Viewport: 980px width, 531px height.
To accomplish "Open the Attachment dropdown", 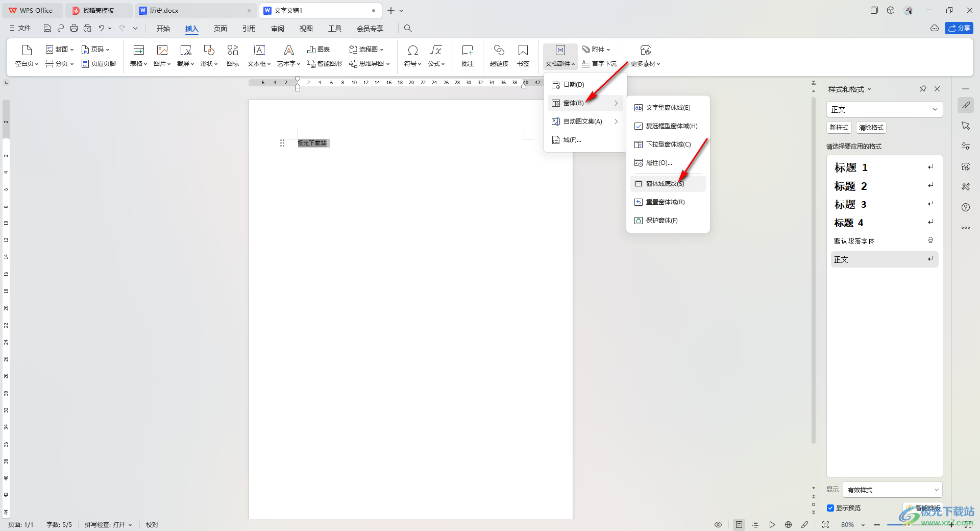I will [x=596, y=50].
